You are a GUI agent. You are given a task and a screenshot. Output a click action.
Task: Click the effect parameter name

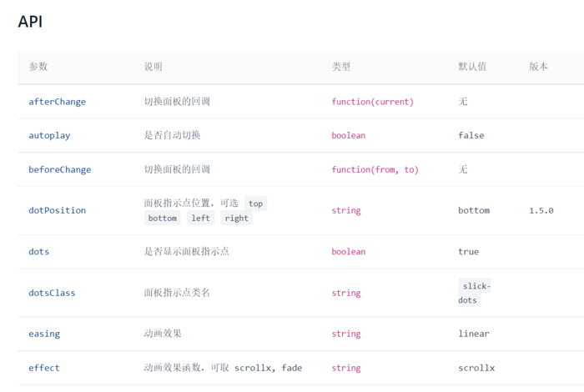point(44,368)
